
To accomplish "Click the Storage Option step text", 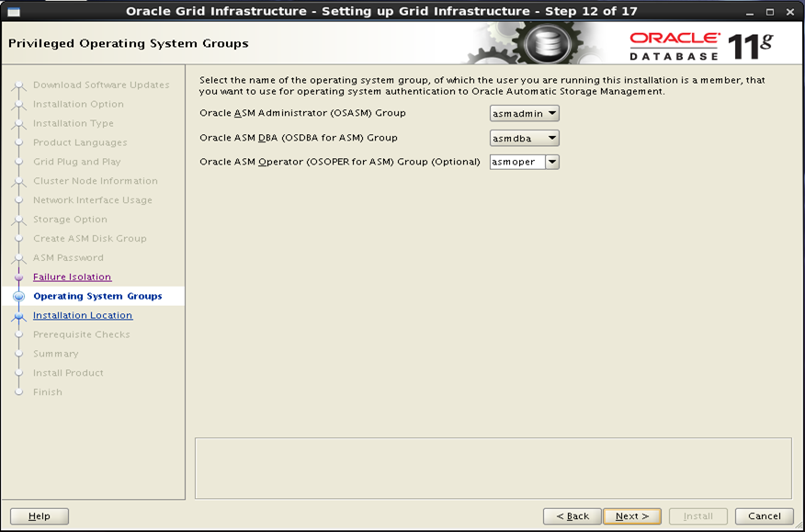I will (x=71, y=220).
